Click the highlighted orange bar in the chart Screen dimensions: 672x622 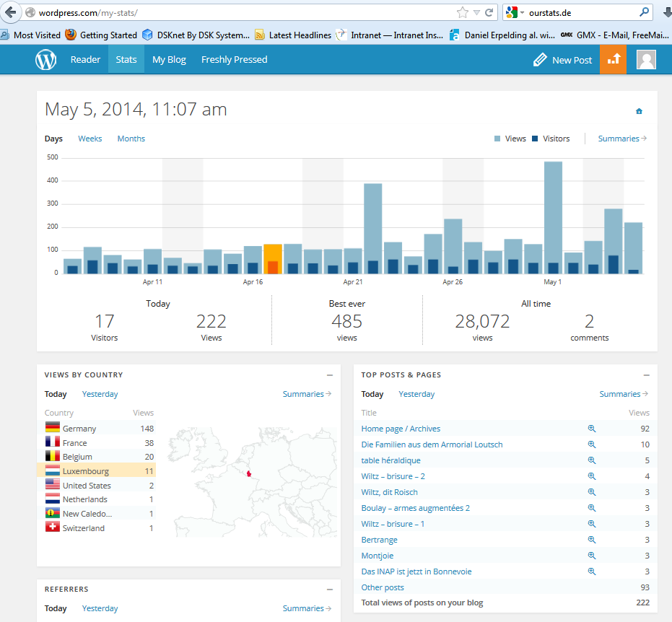pyautogui.click(x=273, y=259)
